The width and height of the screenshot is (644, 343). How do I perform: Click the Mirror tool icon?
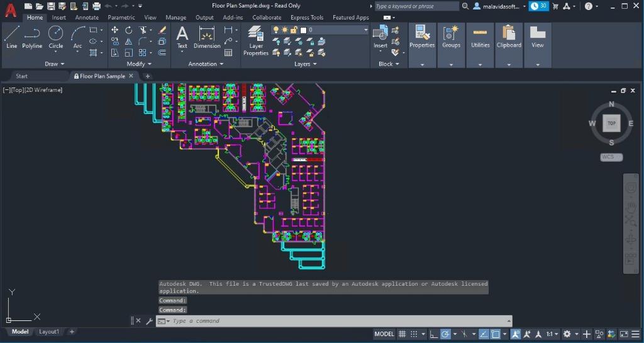129,42
